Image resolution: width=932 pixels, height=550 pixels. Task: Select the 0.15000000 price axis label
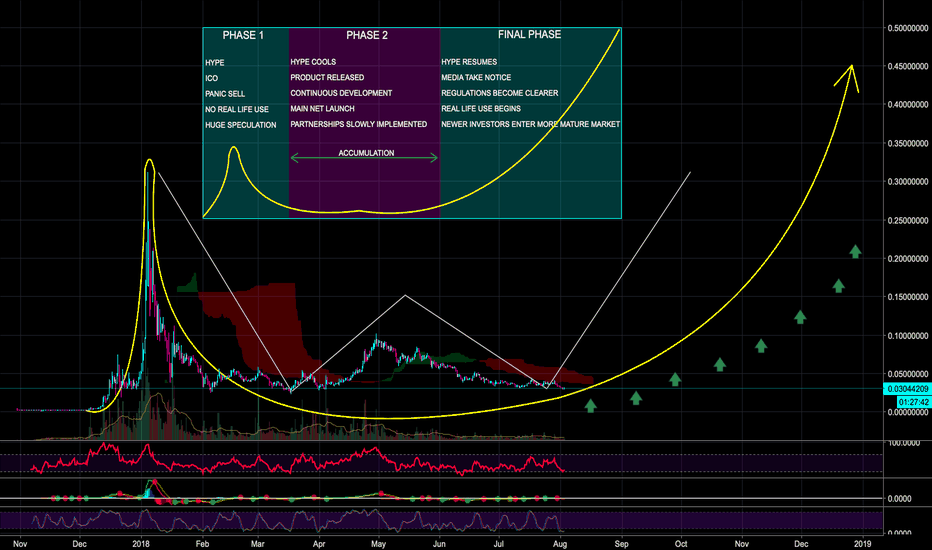(x=908, y=297)
